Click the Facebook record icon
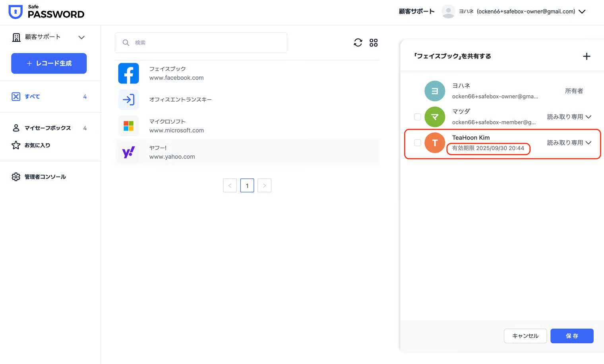This screenshot has width=604, height=364. [128, 74]
